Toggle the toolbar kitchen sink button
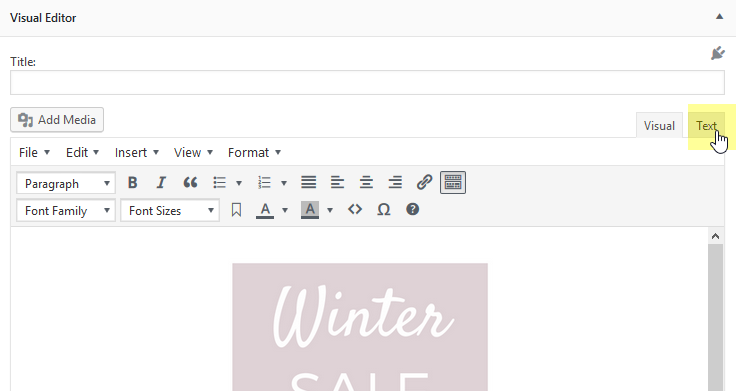 click(453, 183)
